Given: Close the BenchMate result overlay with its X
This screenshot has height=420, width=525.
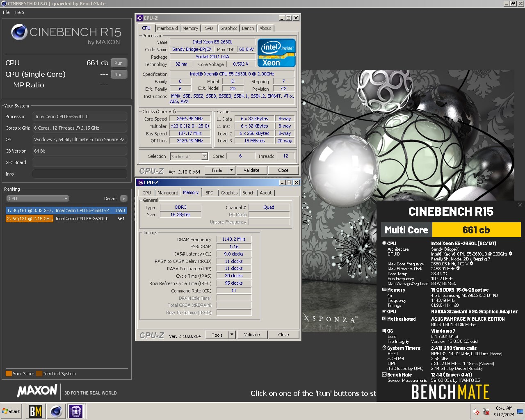Looking at the screenshot, I should (x=520, y=205).
